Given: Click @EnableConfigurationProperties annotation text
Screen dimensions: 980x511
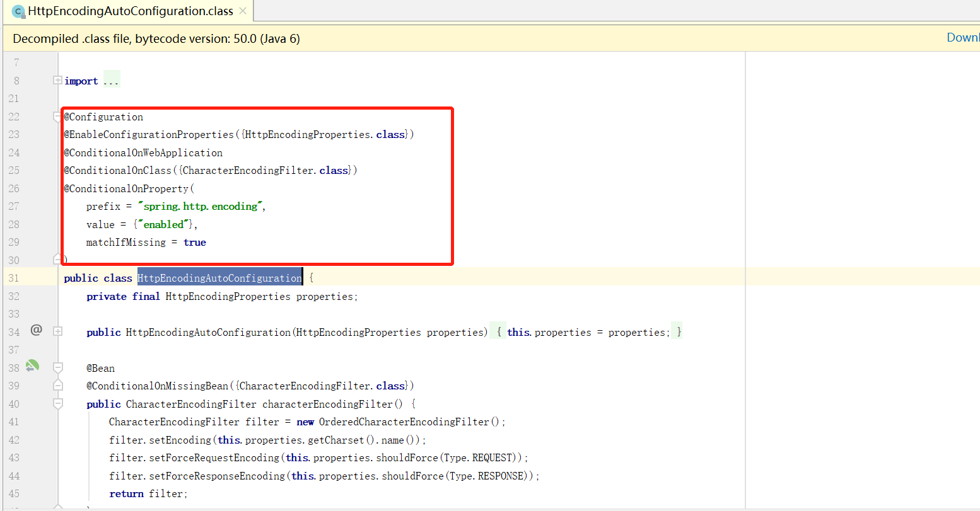Looking at the screenshot, I should [149, 135].
